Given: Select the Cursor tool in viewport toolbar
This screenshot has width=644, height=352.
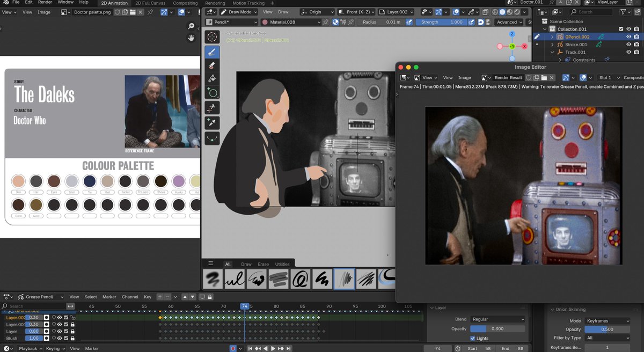Looking at the screenshot, I should click(x=213, y=37).
